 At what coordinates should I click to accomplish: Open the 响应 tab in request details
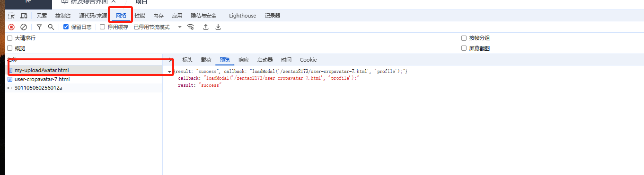click(x=244, y=60)
